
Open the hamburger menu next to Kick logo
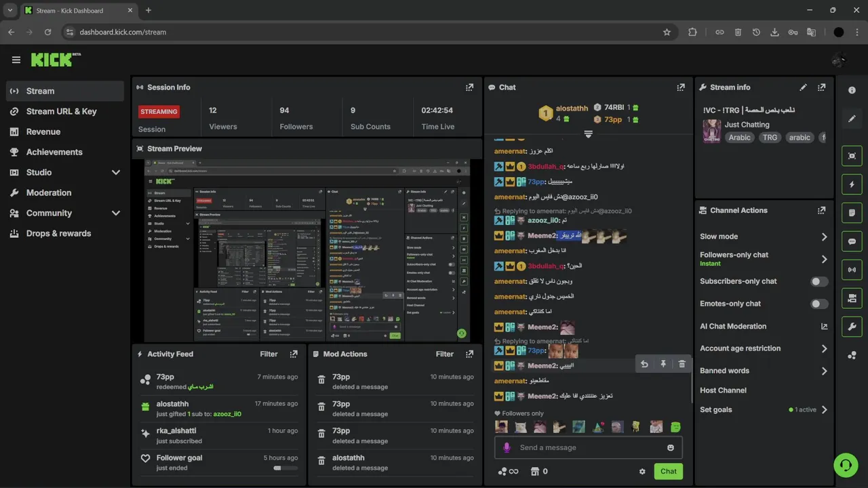point(16,60)
